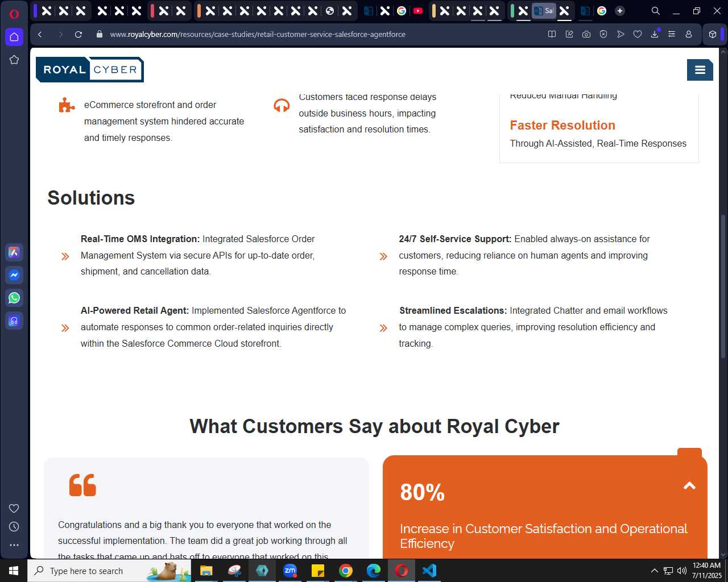This screenshot has height=582, width=728.
Task: Open Visual Studio Code from taskbar
Action: [429, 571]
